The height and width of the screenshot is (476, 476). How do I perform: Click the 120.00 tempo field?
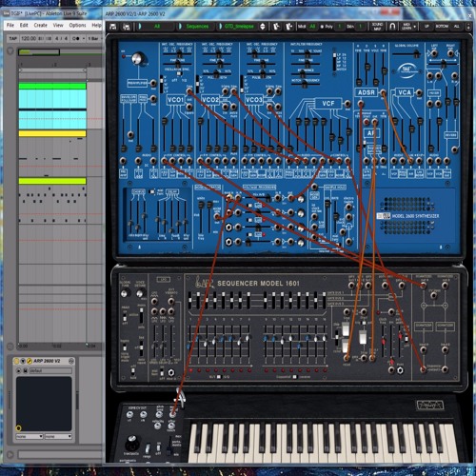coord(29,39)
